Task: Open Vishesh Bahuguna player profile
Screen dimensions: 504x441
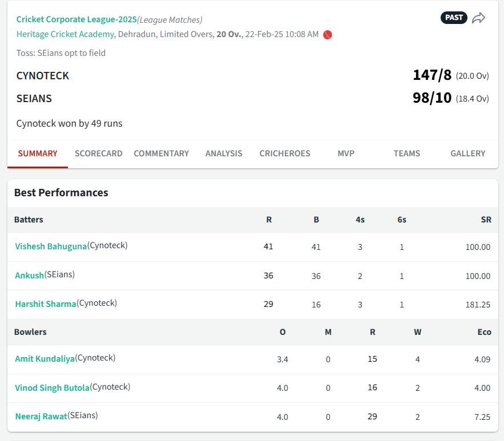Action: 51,246
